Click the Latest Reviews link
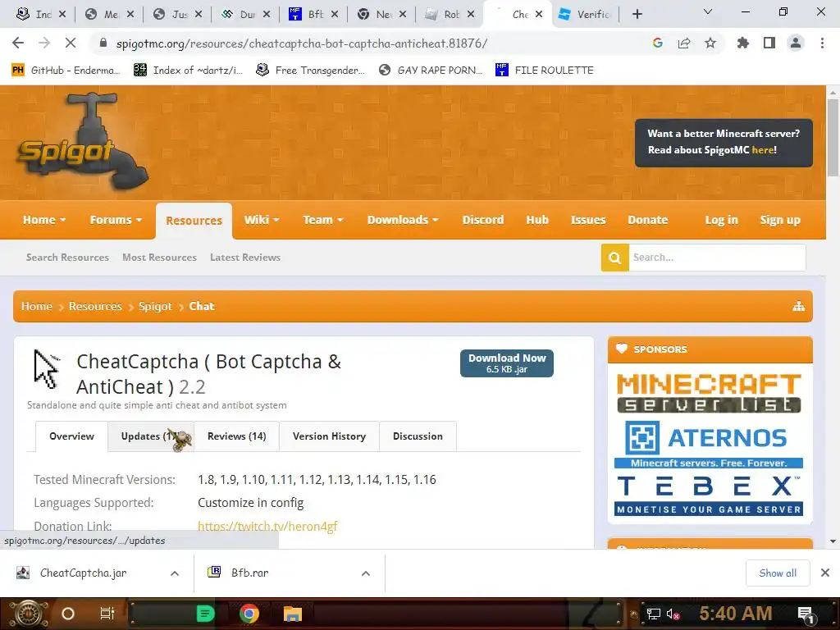Screen dimensions: 840x630 point(245,257)
